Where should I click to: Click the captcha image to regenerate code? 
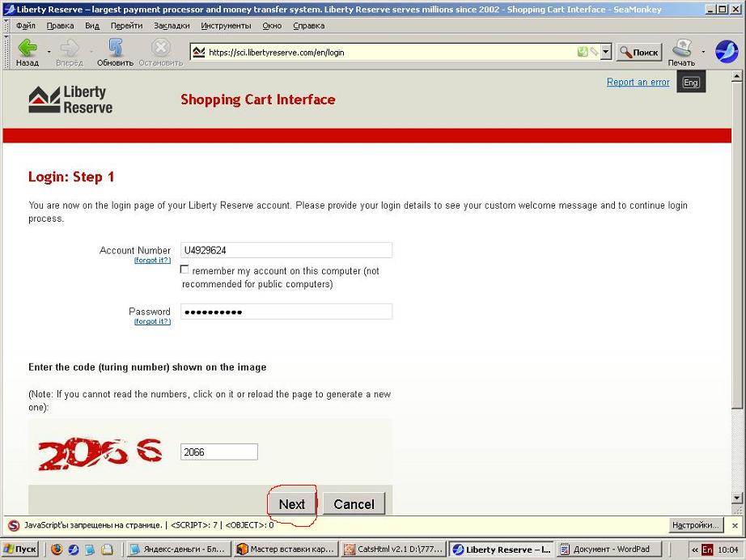[x=100, y=452]
